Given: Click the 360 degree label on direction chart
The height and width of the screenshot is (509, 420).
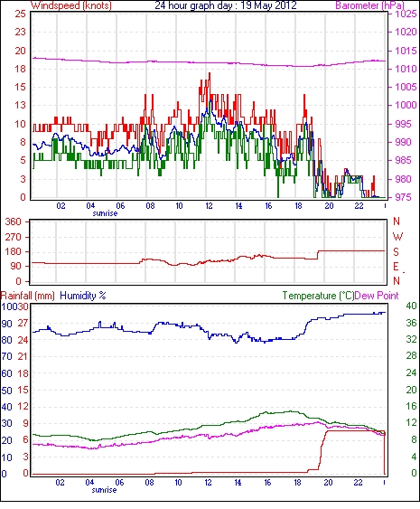Looking at the screenshot, I should tap(14, 222).
